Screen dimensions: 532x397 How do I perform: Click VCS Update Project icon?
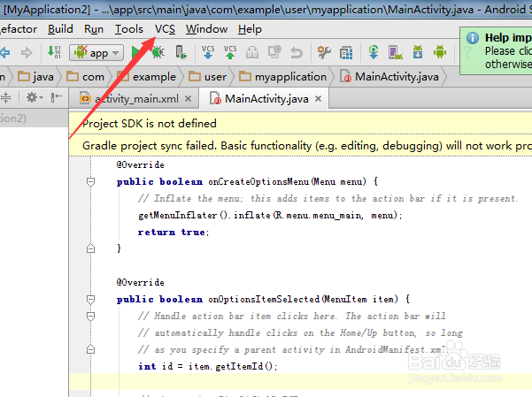click(208, 52)
